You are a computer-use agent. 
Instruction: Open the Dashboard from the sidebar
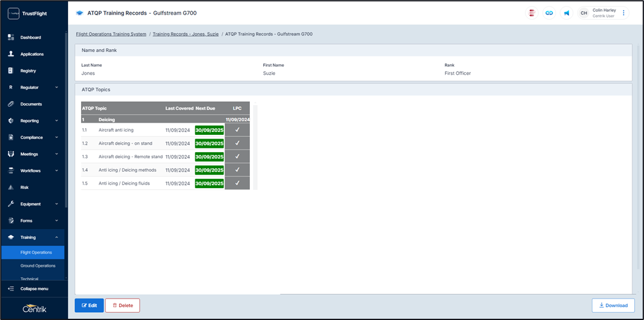(30, 37)
